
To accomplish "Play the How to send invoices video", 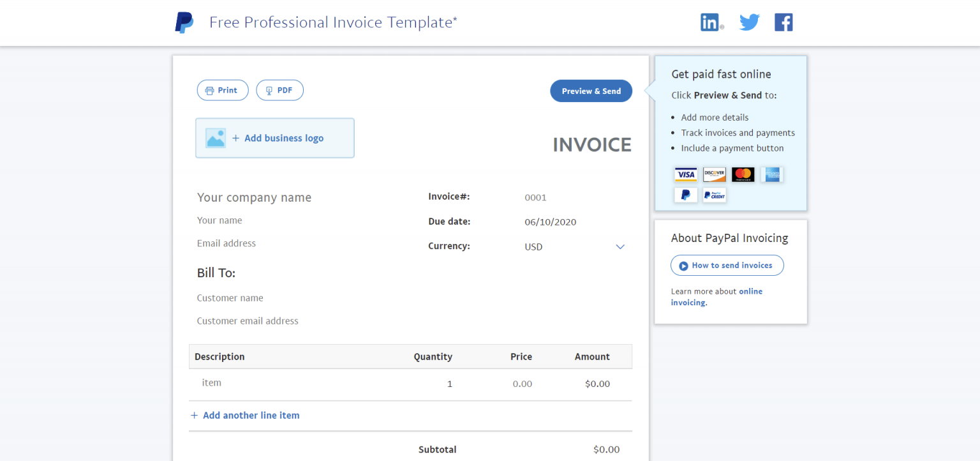I will [727, 265].
